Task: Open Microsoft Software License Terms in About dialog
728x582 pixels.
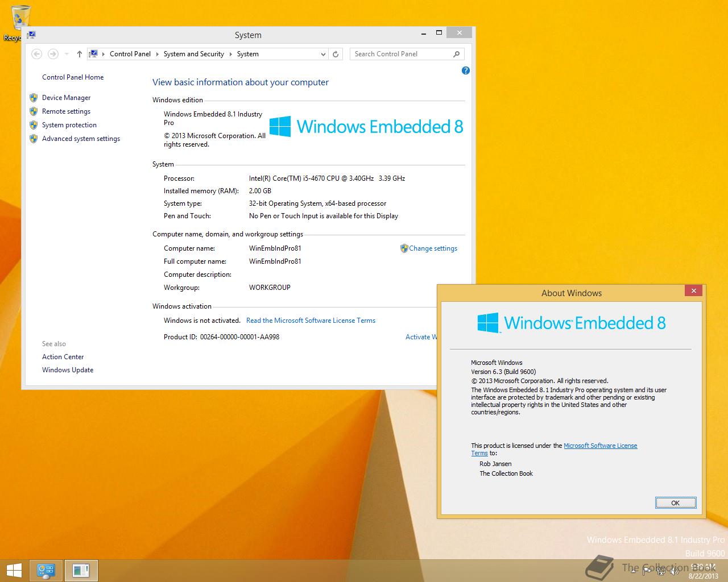Action: tap(600, 446)
